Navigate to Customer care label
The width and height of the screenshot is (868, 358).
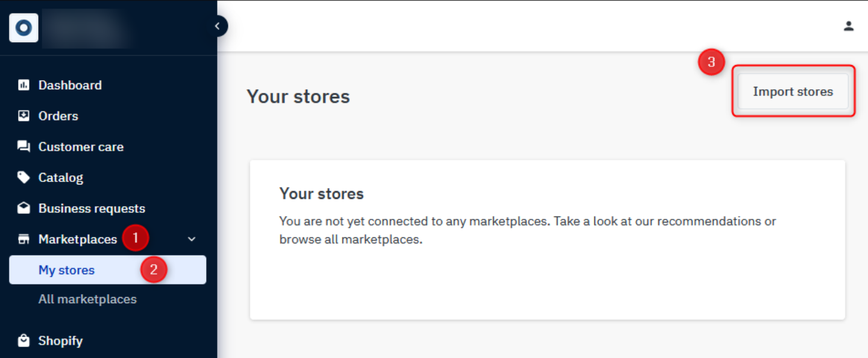81,146
